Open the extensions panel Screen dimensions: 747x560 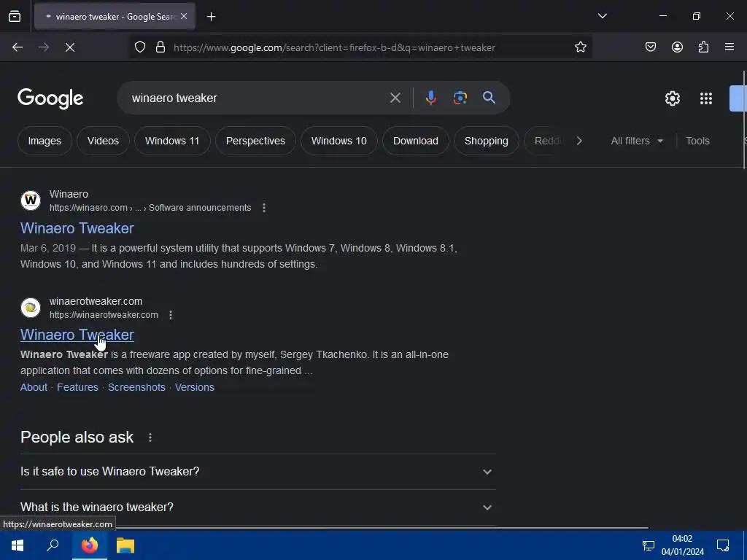pos(703,47)
